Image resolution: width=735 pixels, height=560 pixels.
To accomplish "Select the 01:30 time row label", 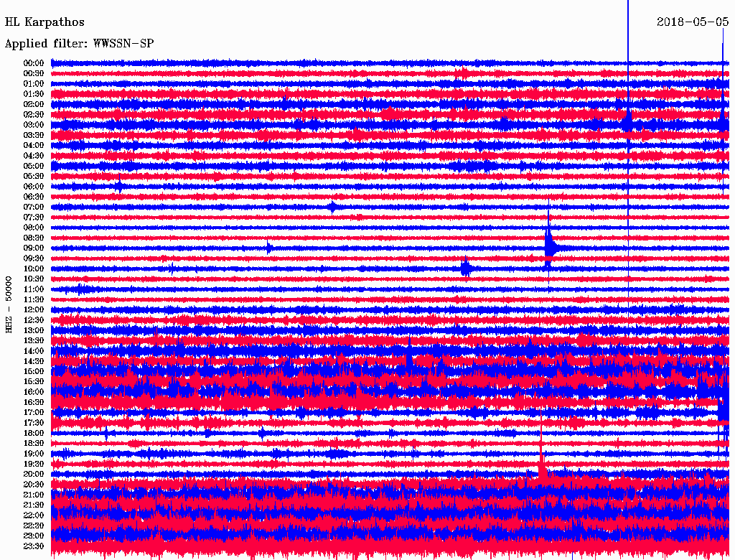I will tap(34, 94).
